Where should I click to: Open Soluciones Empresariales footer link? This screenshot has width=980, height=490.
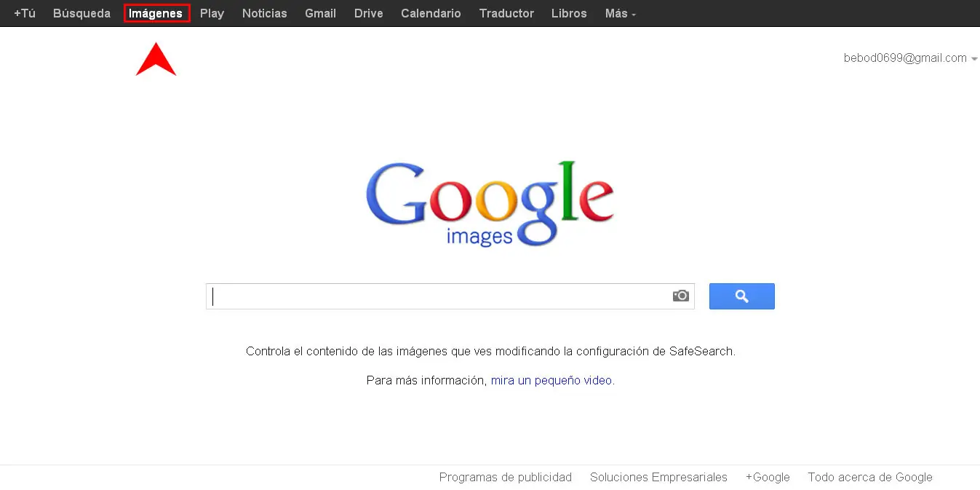(658, 477)
